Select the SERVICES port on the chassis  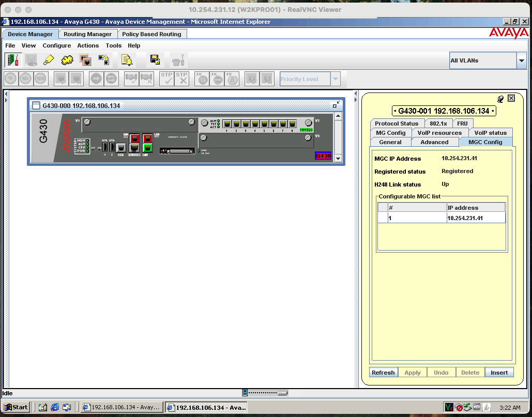(134, 148)
